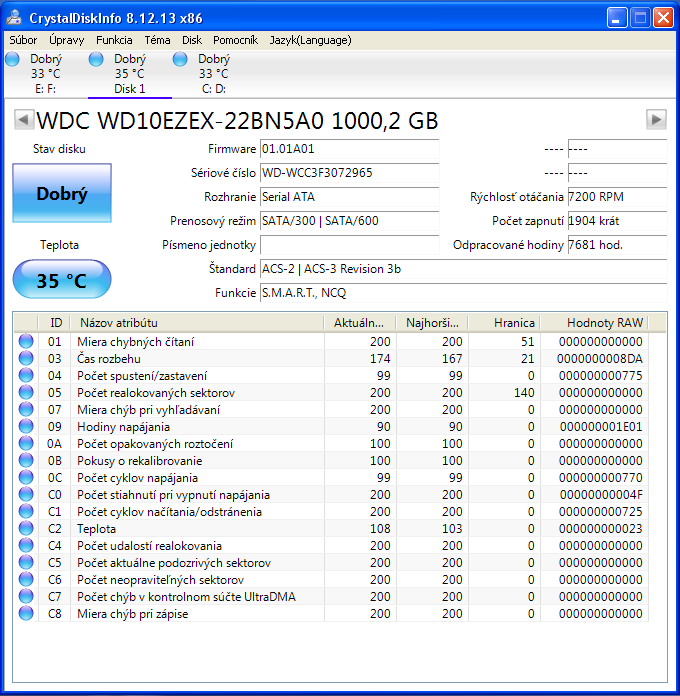The height and width of the screenshot is (696, 680).
Task: Click status orb for Počet cyklov načítania/odstránenia
Action: coord(26,511)
